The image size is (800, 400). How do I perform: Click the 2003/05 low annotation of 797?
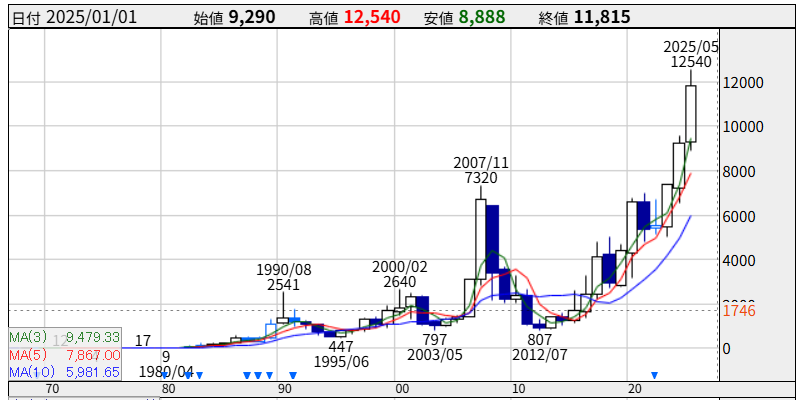pos(435,346)
